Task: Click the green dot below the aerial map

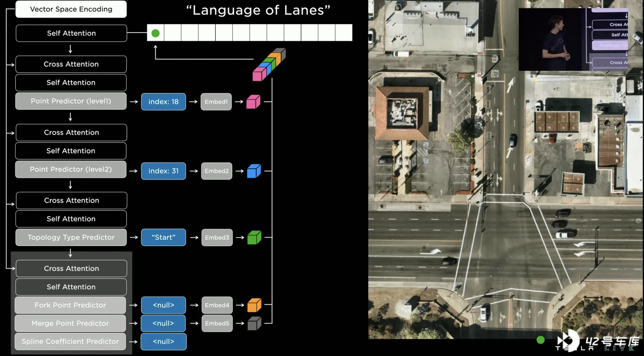Action: point(541,340)
